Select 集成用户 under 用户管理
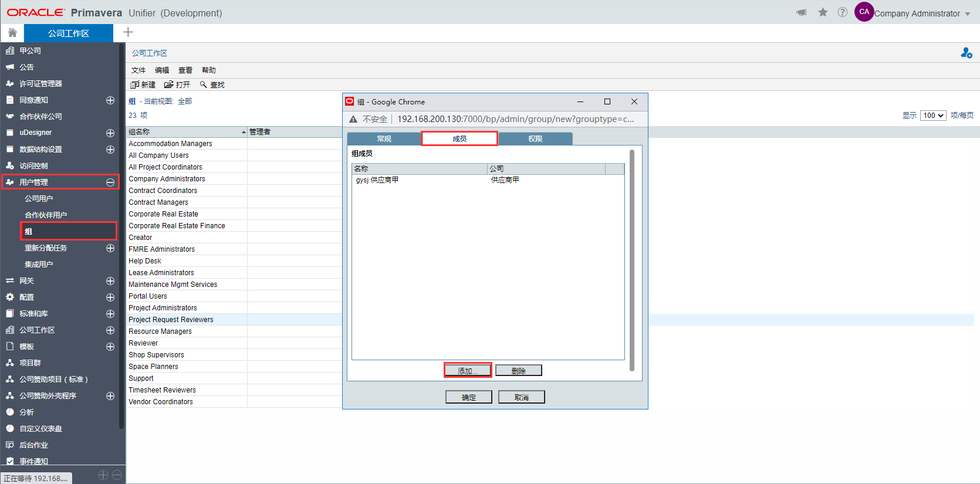980x484 pixels. click(x=39, y=265)
